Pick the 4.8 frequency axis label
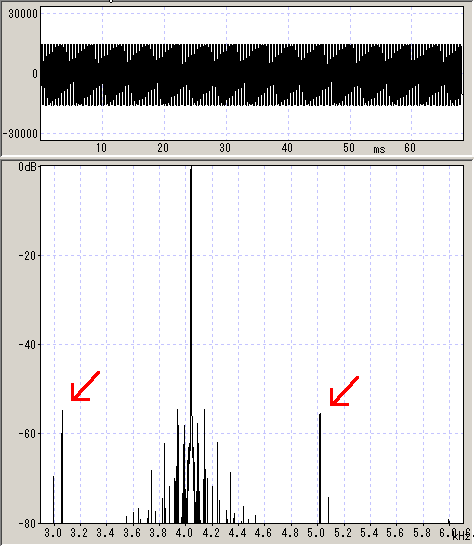The width and height of the screenshot is (474, 546). coord(291,533)
